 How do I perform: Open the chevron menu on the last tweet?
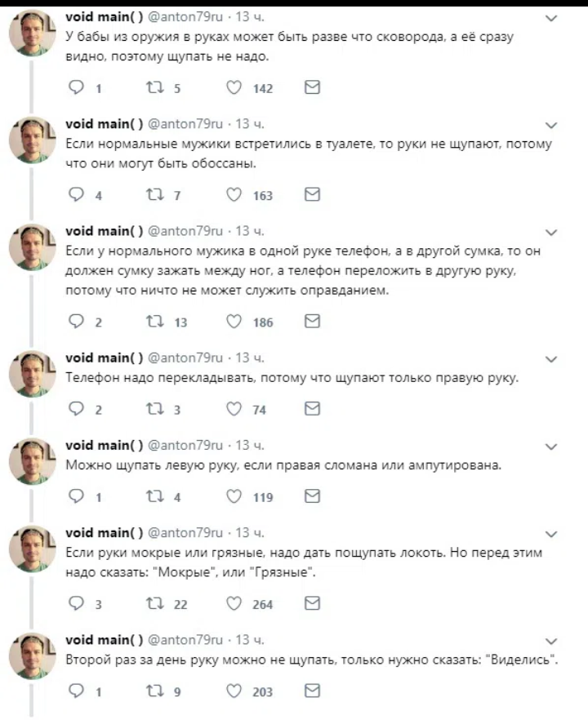(550, 642)
